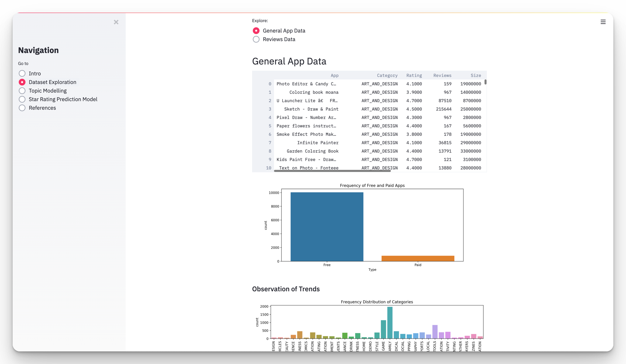This screenshot has height=364, width=626.
Task: Navigate to "Topic Modelling" section
Action: point(22,91)
